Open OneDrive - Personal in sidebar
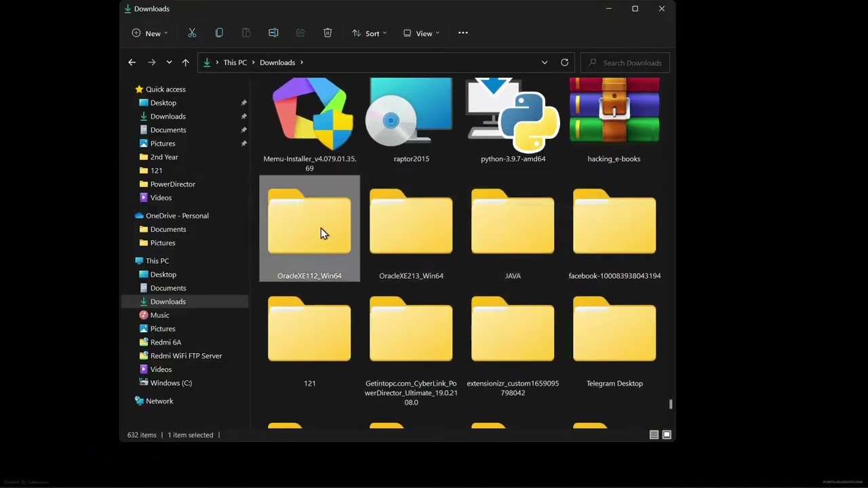 pos(177,216)
